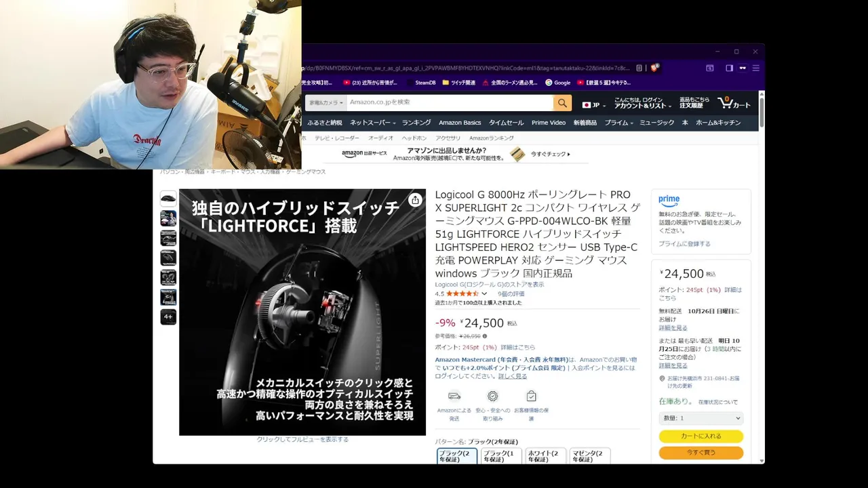868x488 pixels.
Task: Open the 【厳選5選】 YouTube bookmark
Action: point(604,83)
